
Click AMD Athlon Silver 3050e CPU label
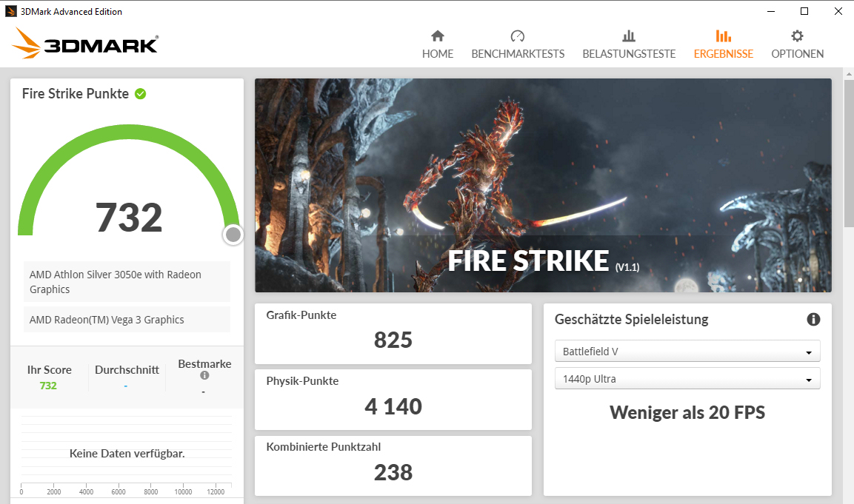point(127,282)
